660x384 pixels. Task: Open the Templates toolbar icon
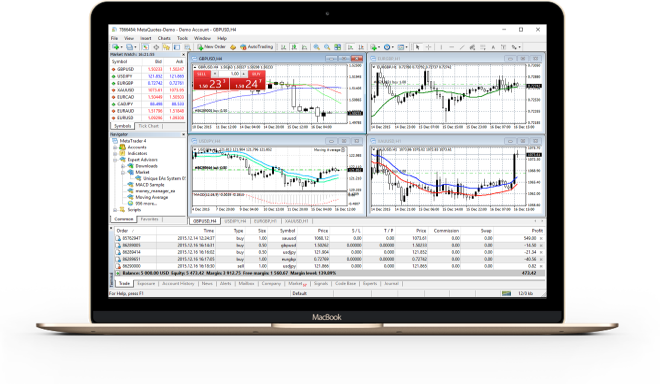point(401,47)
